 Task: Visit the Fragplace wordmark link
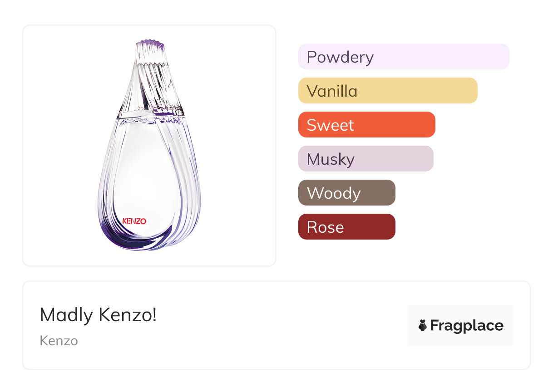[x=466, y=325]
